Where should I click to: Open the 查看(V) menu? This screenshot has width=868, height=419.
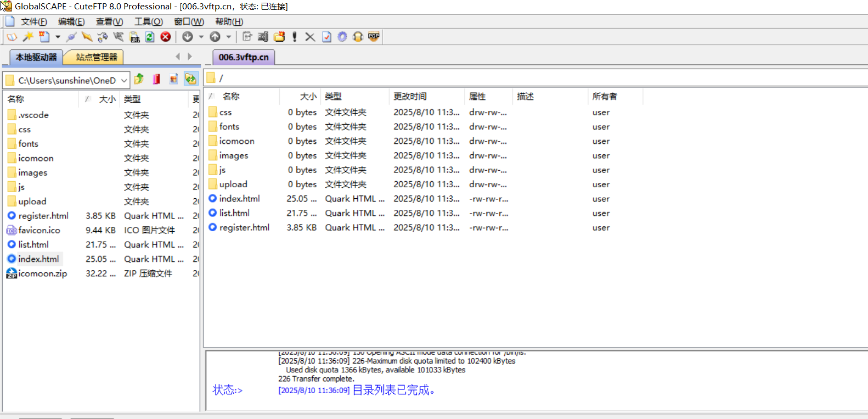tap(109, 21)
